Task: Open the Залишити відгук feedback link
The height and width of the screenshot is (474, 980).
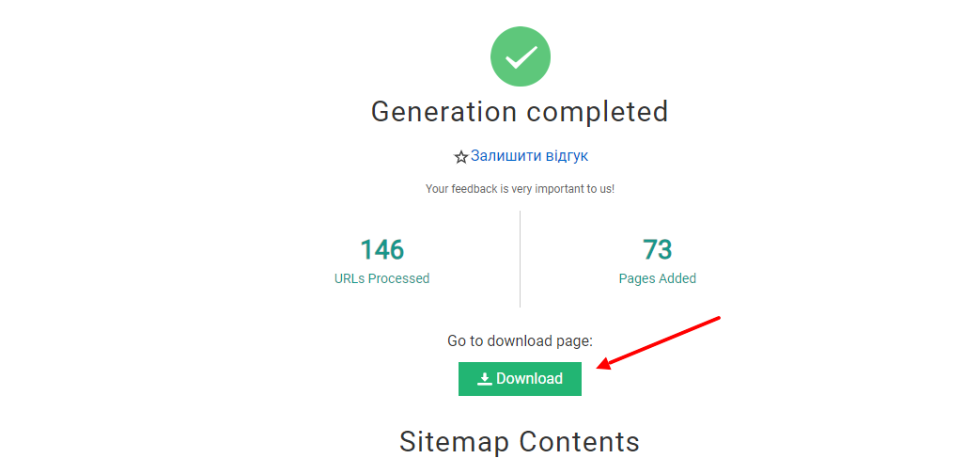Action: click(529, 156)
